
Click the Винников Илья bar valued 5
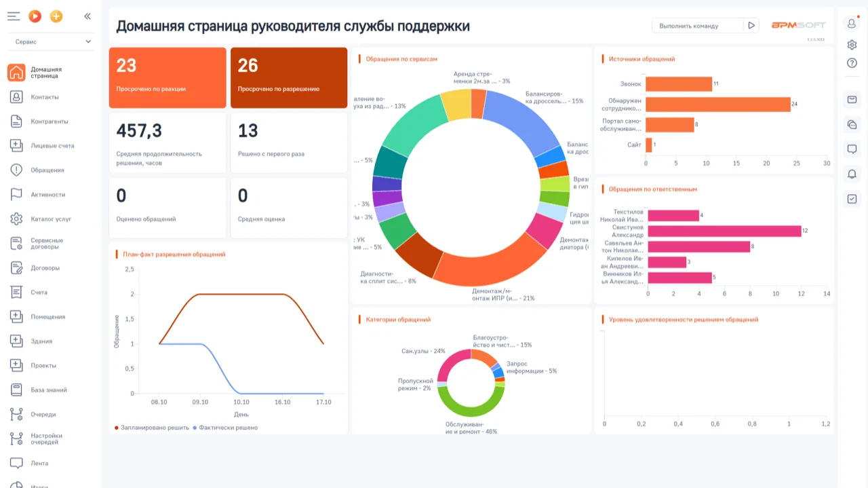(680, 278)
